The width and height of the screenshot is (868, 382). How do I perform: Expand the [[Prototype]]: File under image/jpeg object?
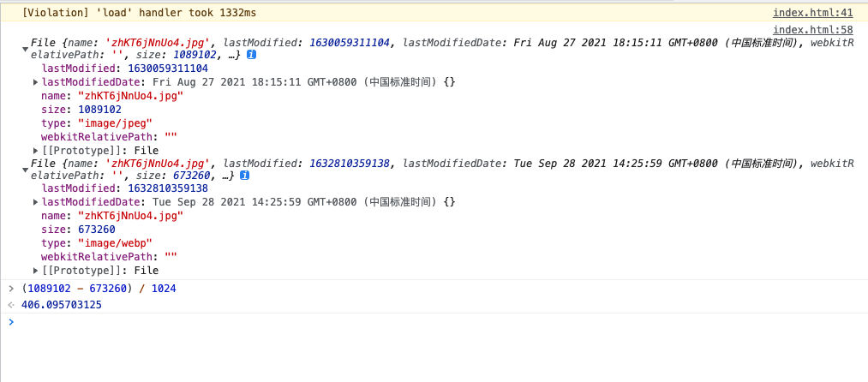pos(36,151)
